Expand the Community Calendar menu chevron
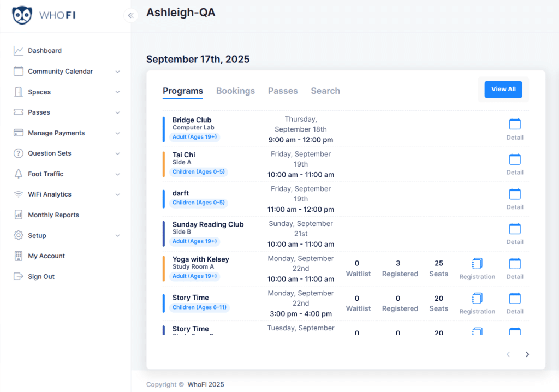Viewport: 559px width, 392px height. [117, 72]
